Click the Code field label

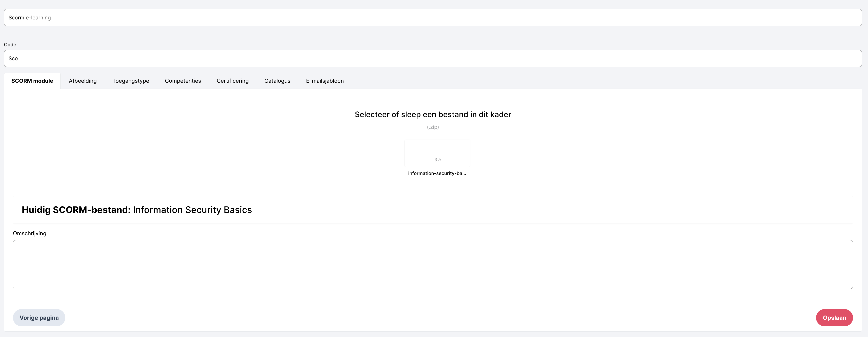(x=10, y=45)
